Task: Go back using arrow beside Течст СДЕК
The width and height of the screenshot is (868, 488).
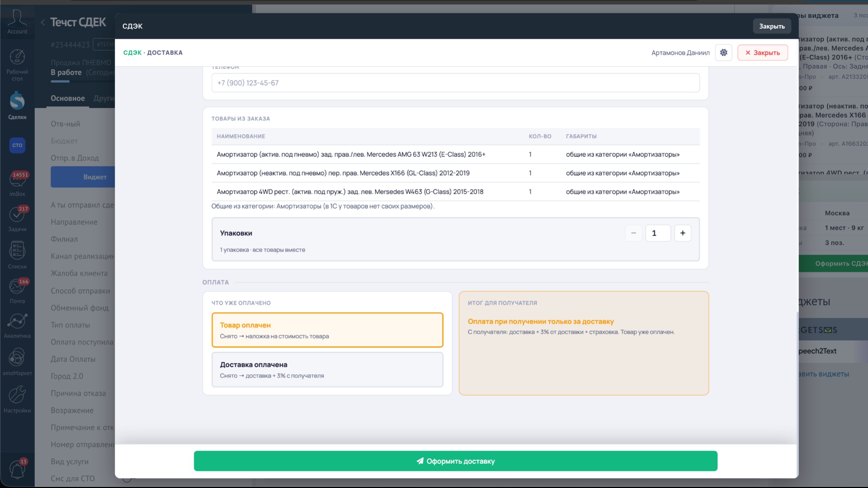Action: (x=43, y=23)
